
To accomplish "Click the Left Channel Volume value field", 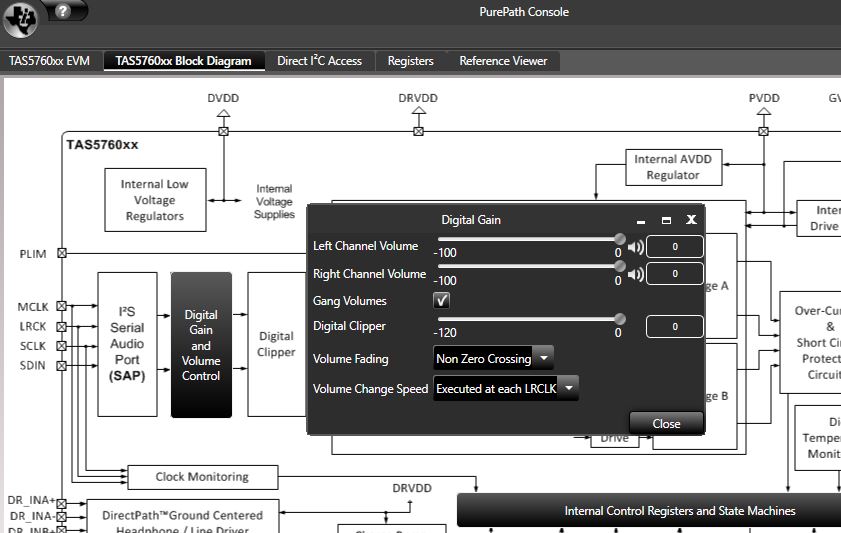I will point(675,247).
